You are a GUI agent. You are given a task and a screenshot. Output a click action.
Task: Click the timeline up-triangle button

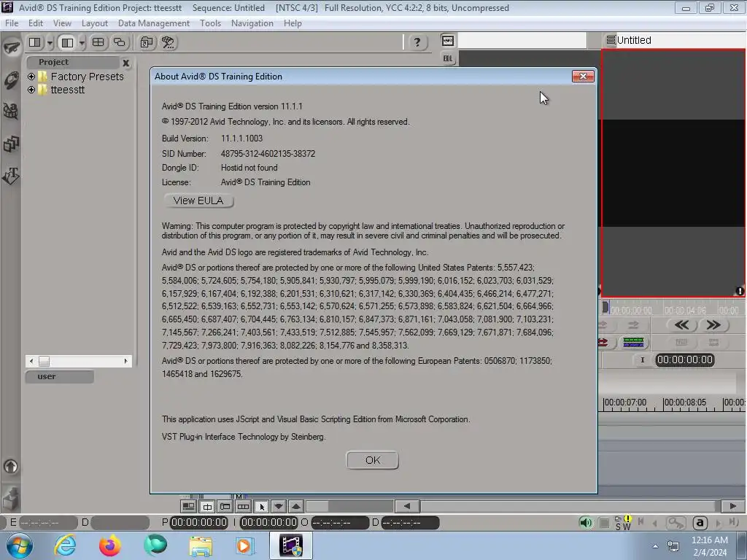coord(296,506)
